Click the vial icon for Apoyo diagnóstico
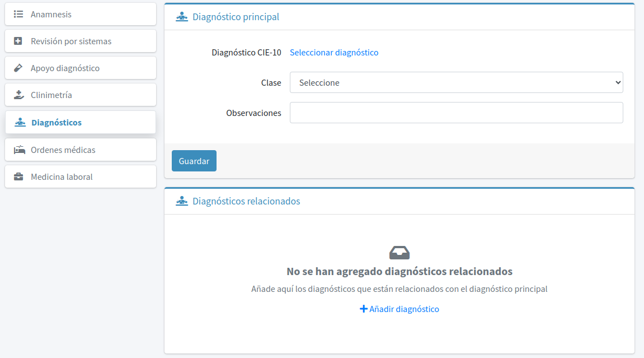 [x=18, y=68]
